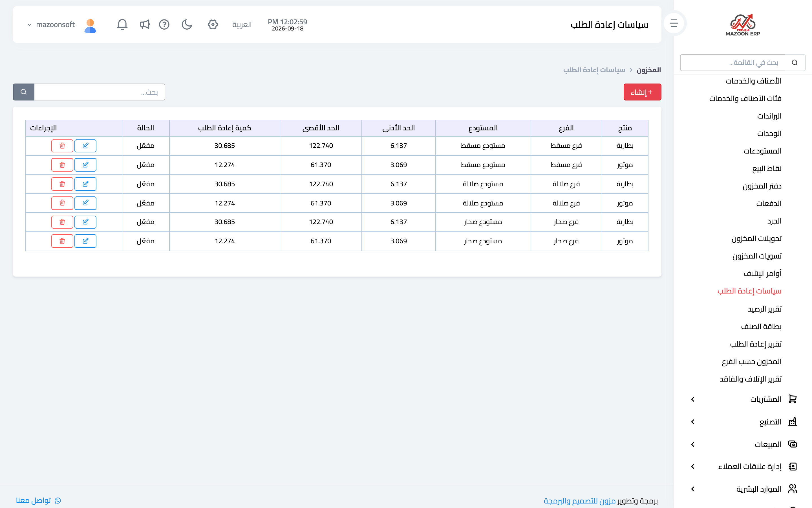The image size is (812, 508).
Task: Open المستودعات menu item
Action: point(762,151)
